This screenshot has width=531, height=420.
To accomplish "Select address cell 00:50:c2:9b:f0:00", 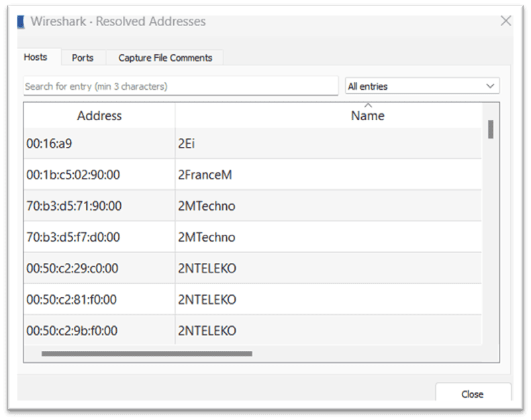I will click(x=99, y=330).
